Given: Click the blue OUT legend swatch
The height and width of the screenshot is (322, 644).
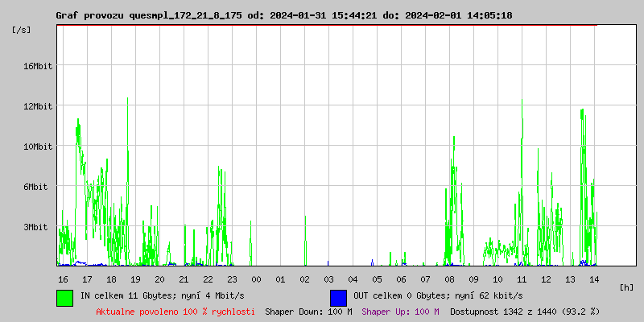Looking at the screenshot, I should [338, 297].
